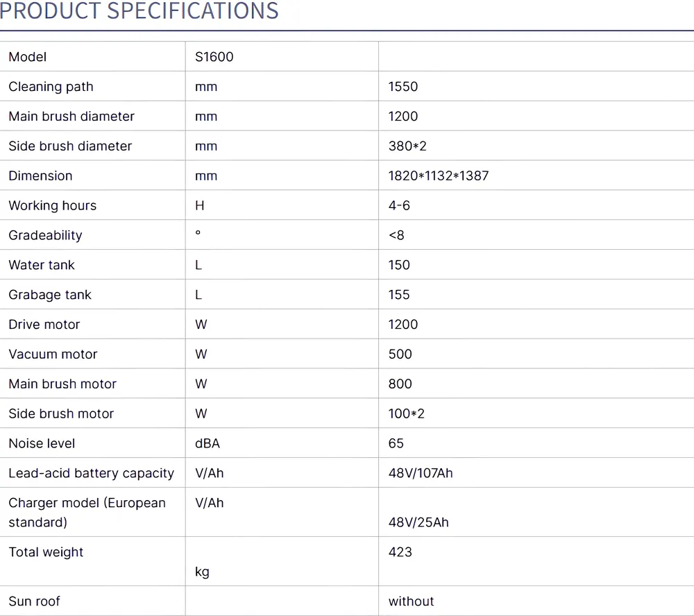Click the Main brush diameter label
The width and height of the screenshot is (694, 616).
[x=71, y=117]
